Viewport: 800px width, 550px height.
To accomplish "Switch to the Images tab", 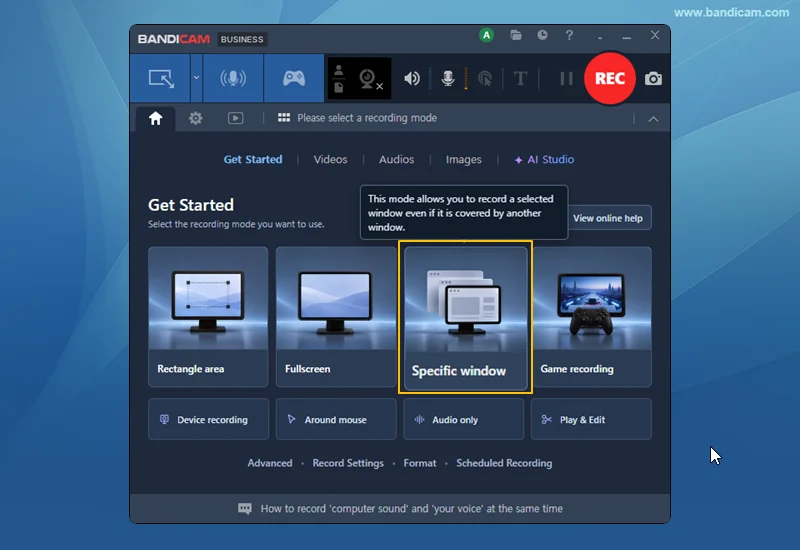I will (x=463, y=160).
